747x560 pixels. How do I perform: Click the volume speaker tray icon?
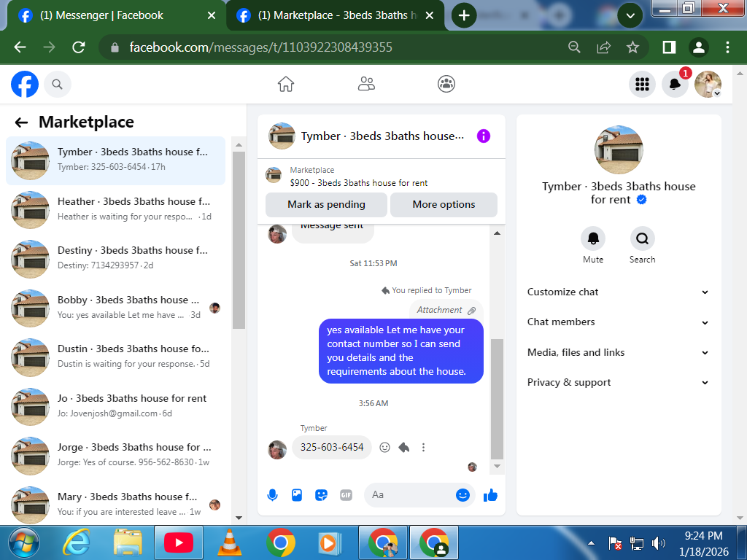659,542
